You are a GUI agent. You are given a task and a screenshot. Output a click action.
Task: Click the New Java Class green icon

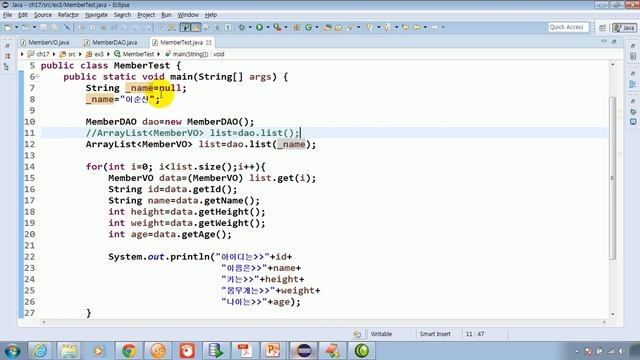click(x=308, y=27)
